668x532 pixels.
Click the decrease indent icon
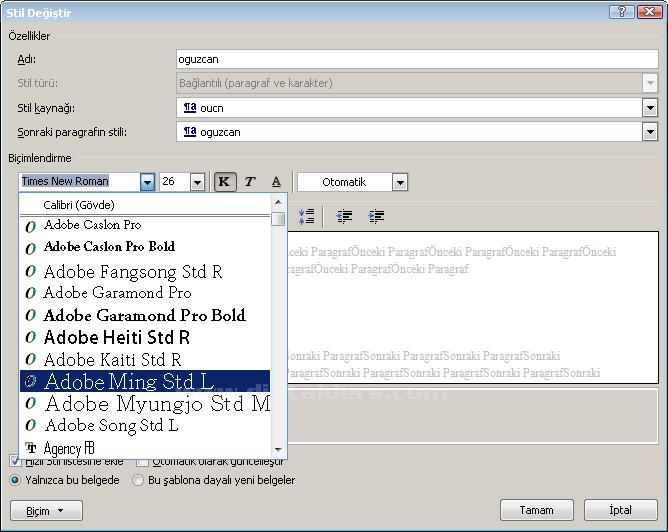tap(344, 216)
